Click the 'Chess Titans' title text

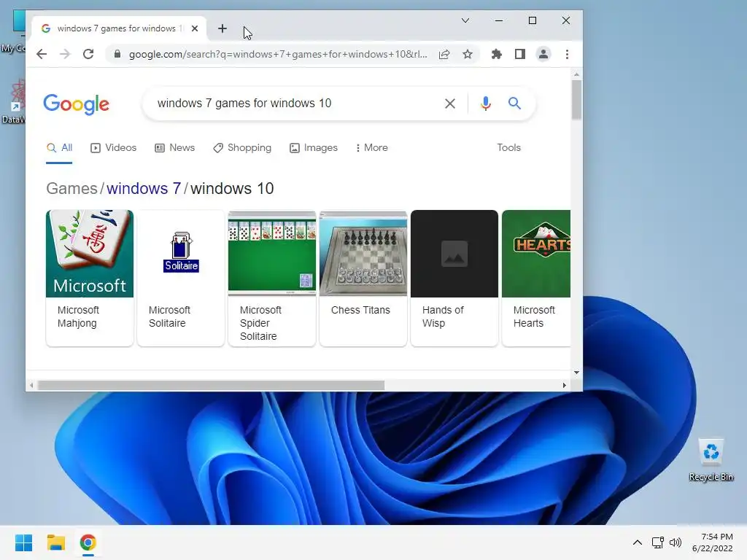(x=360, y=310)
